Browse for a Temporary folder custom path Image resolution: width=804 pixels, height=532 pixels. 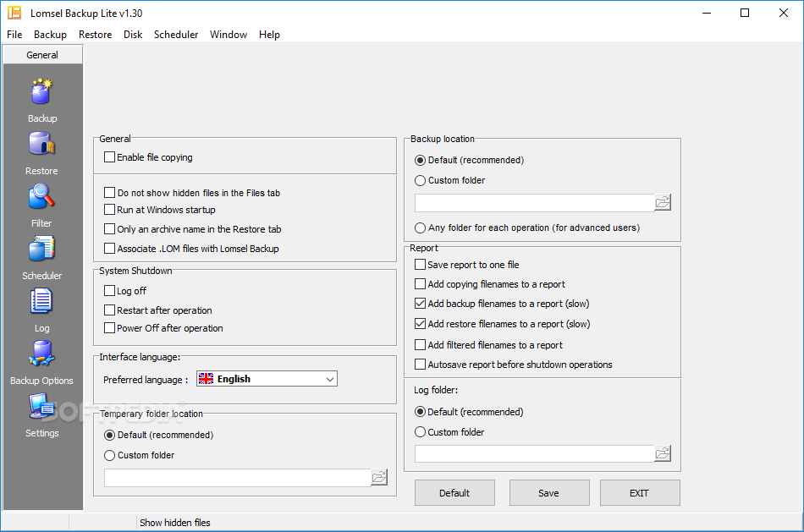(379, 477)
